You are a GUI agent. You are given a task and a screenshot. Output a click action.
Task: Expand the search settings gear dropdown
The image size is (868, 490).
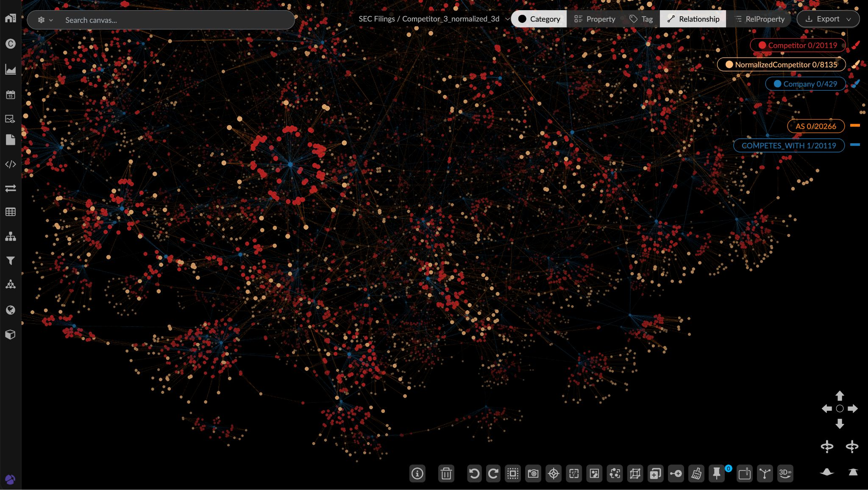[45, 20]
